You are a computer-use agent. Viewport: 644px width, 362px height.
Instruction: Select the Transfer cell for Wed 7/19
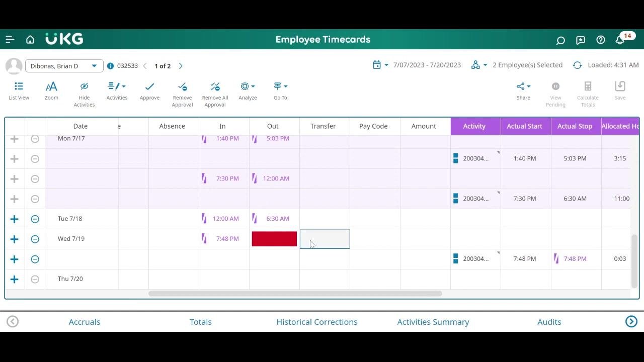(325, 239)
